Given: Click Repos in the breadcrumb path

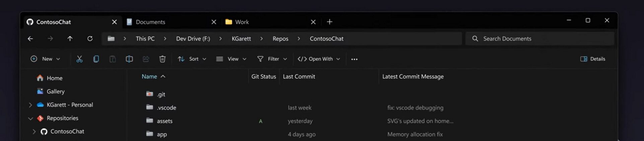Looking at the screenshot, I should (280, 39).
